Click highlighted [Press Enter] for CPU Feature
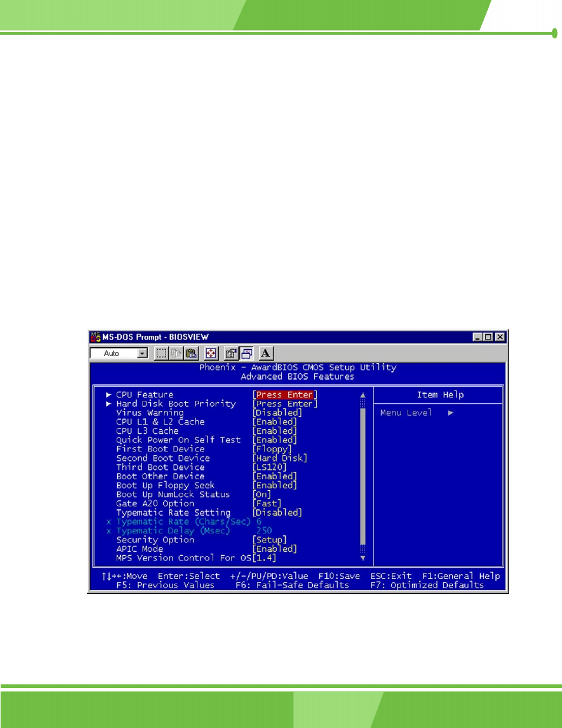Image resolution: width=562 pixels, height=728 pixels. pos(285,395)
